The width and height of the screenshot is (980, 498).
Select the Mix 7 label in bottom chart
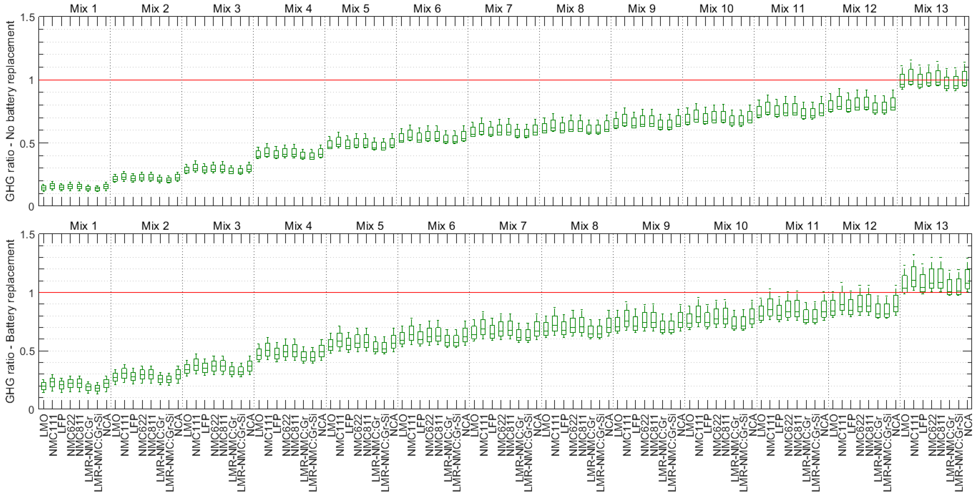coord(513,226)
